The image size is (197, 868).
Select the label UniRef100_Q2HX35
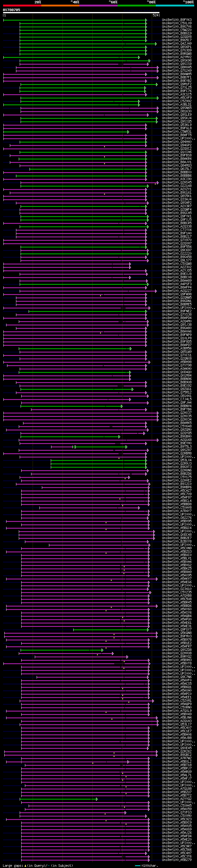pos(177,416)
